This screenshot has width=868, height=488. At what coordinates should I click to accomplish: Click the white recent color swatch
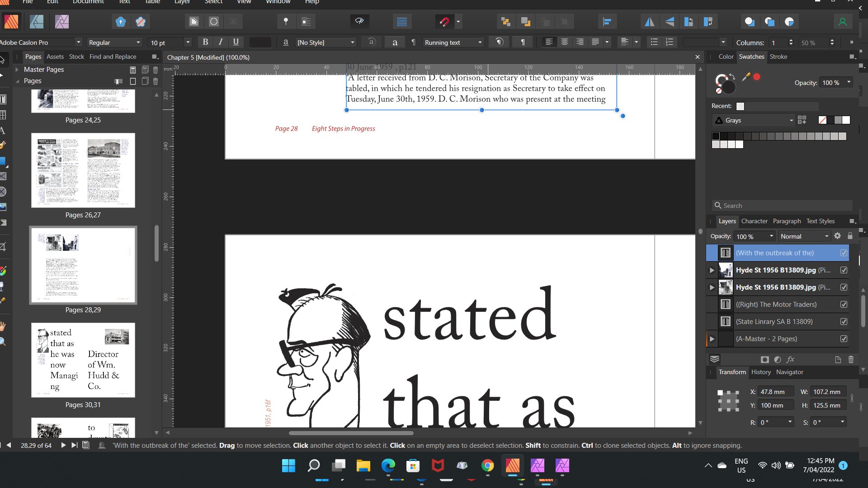(740, 106)
